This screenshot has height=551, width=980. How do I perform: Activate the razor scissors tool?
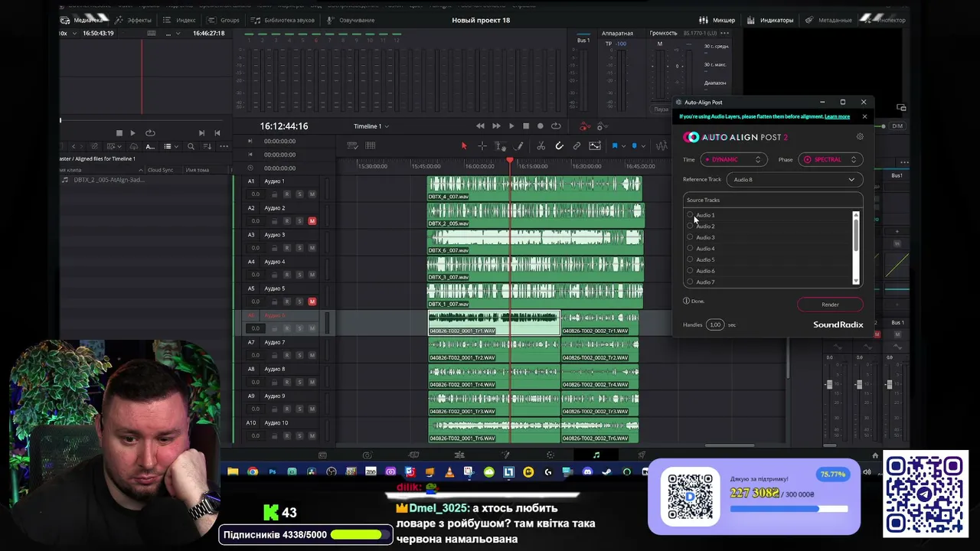click(541, 145)
